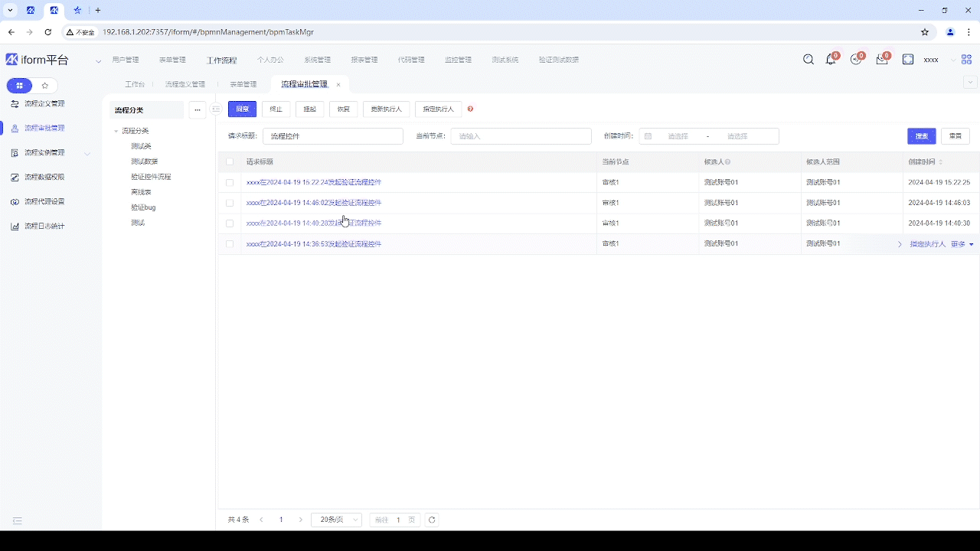Viewport: 980px width, 551px height.
Task: Switch to the 流程定义管理 tab
Action: tap(185, 84)
